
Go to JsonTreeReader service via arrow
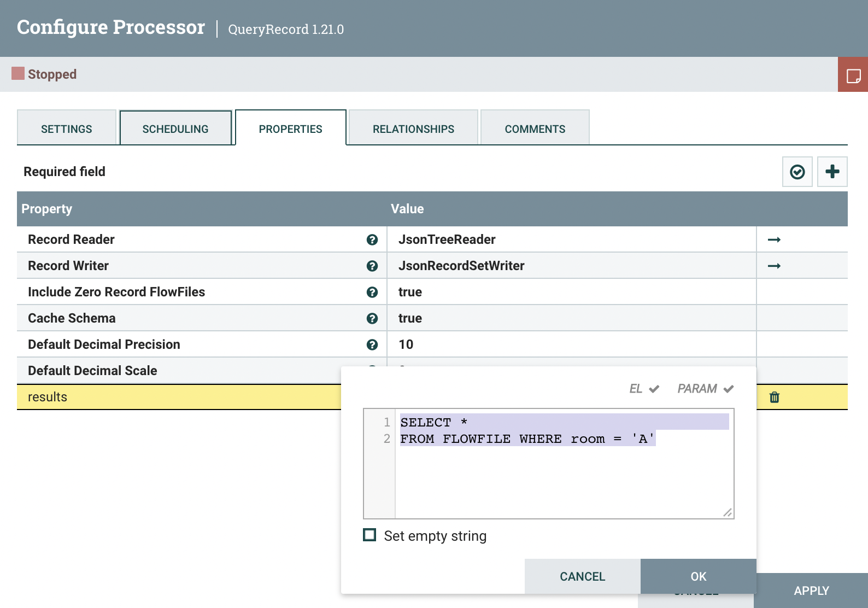coord(774,240)
